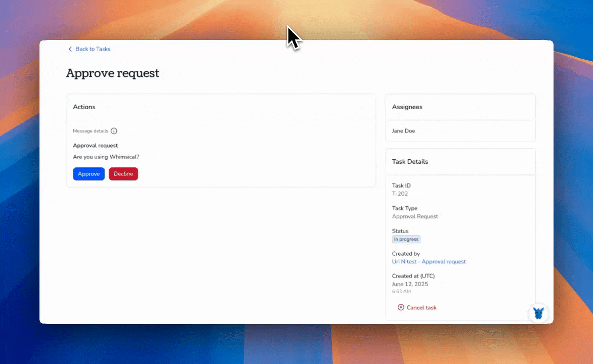Click the Created at (UTC) label
This screenshot has height=364, width=593.
(x=413, y=276)
